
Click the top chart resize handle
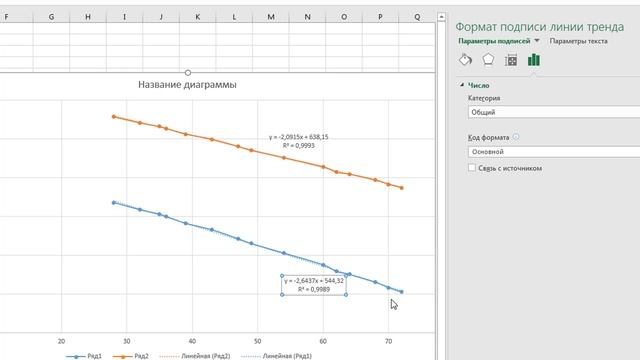188,73
